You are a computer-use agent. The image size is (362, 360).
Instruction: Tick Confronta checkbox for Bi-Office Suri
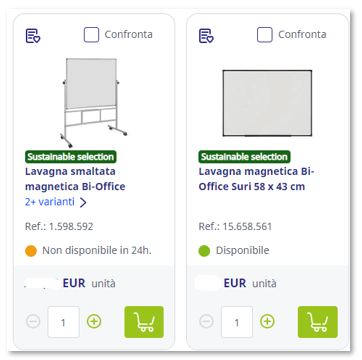point(265,35)
